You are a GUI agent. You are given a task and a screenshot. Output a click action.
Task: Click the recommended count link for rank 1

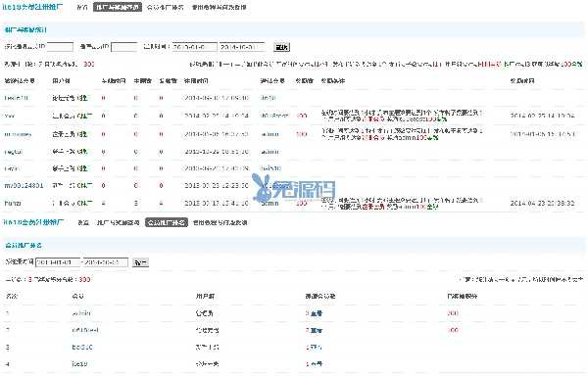pos(314,313)
